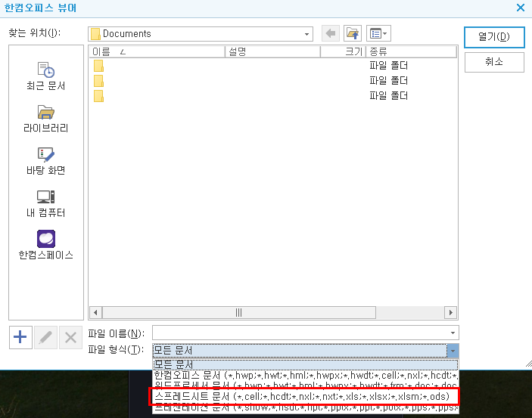Select the Desktop (바탕 화면) shortcut
This screenshot has width=532, height=418.
[46, 161]
